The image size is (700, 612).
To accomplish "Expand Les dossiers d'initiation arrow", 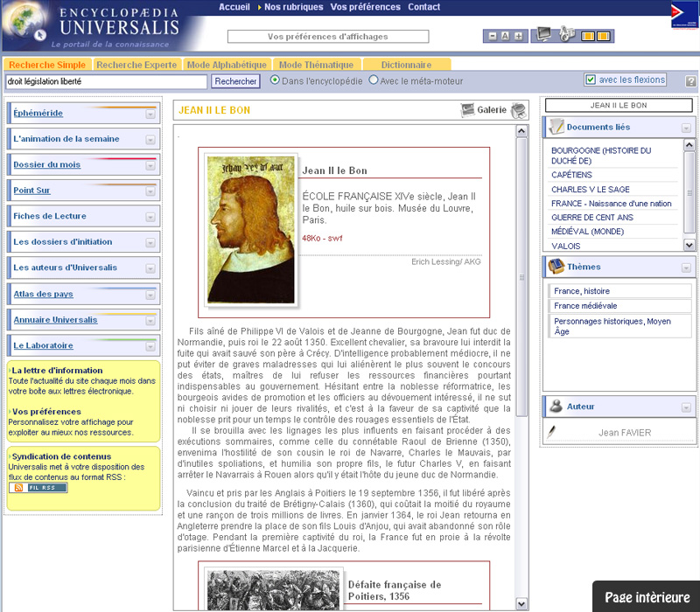I will click(150, 243).
